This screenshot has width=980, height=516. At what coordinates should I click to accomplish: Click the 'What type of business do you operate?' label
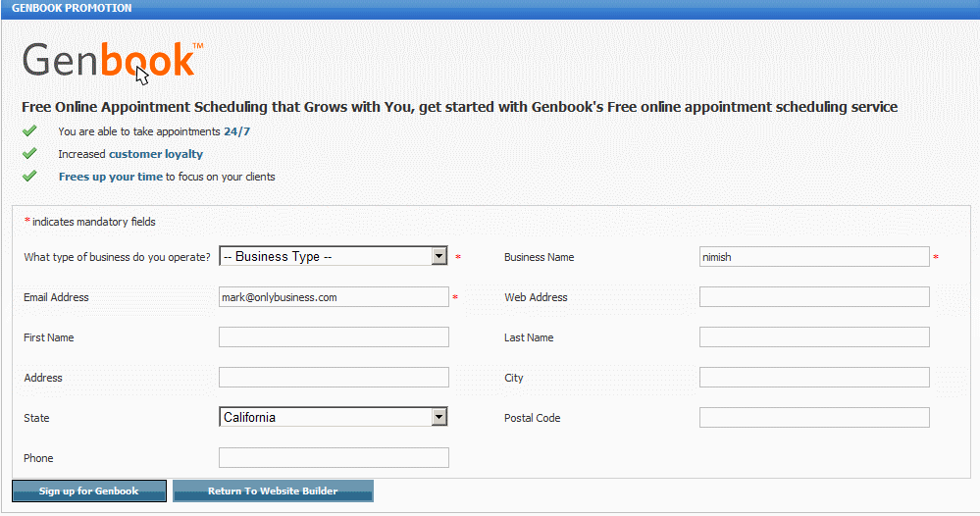117,257
